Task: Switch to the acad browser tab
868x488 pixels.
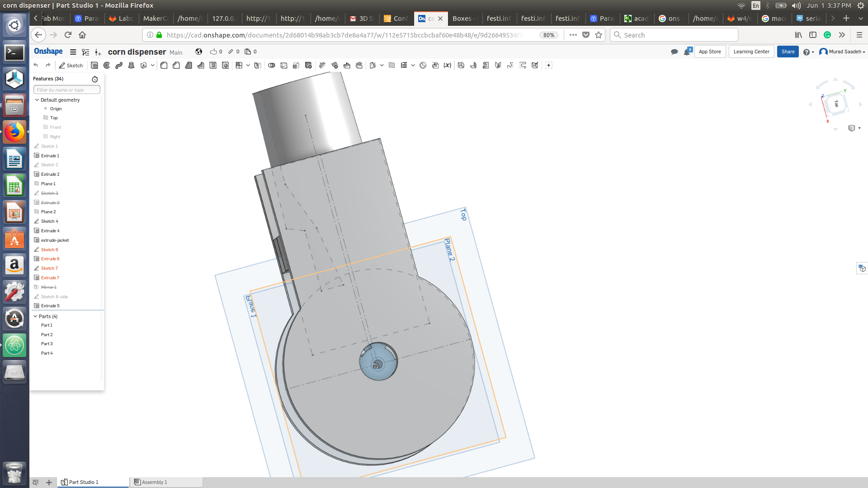Action: [637, 19]
